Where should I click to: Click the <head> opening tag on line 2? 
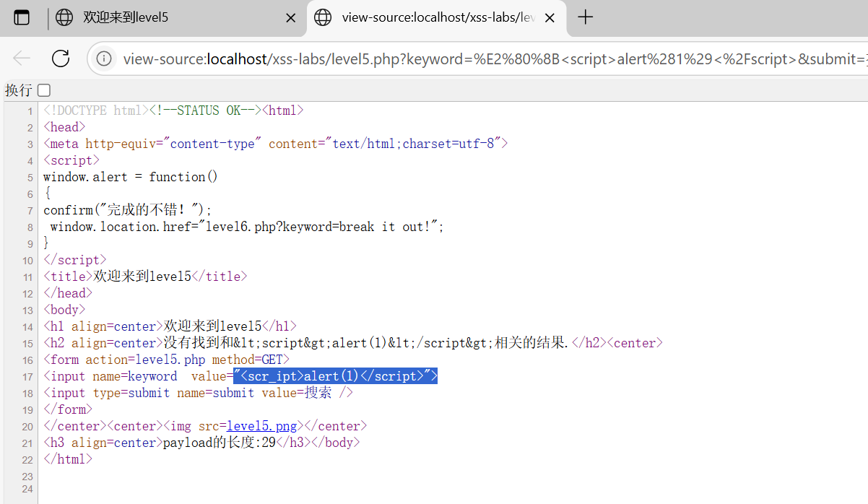[64, 127]
